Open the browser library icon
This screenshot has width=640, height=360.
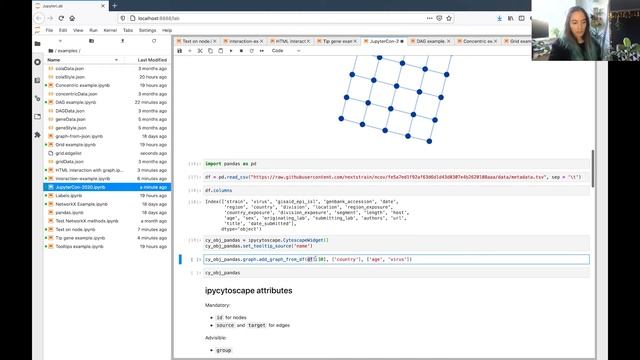(511, 18)
